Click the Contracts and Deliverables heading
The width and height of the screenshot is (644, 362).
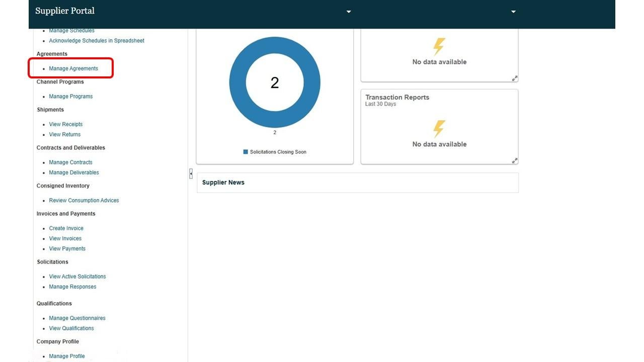point(71,148)
